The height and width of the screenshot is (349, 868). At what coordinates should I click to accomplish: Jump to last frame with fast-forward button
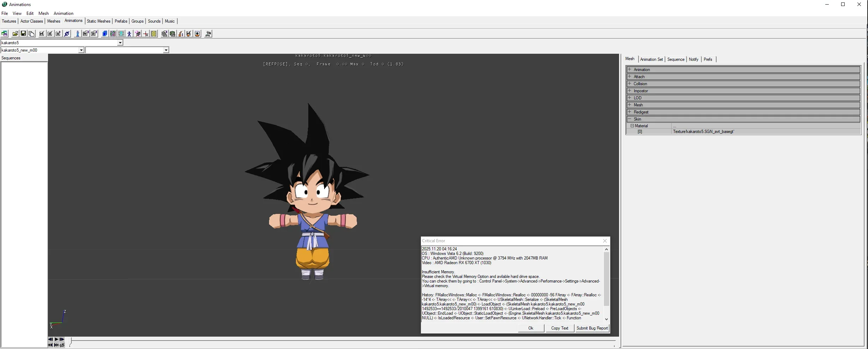(x=56, y=345)
